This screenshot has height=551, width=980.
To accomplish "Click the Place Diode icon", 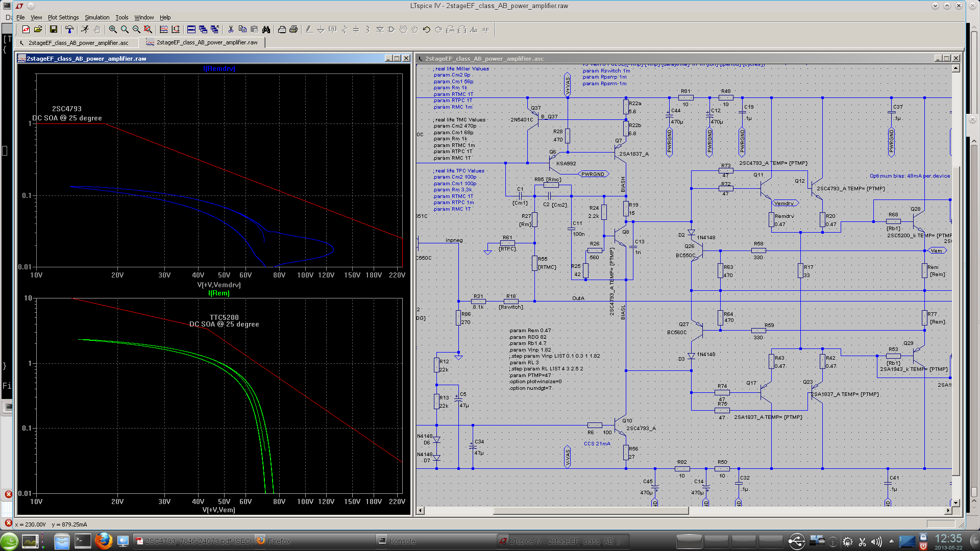I will [x=380, y=30].
